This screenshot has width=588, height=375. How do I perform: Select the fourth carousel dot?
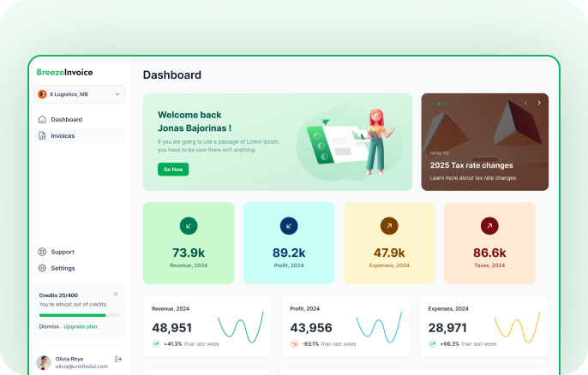point(453,104)
